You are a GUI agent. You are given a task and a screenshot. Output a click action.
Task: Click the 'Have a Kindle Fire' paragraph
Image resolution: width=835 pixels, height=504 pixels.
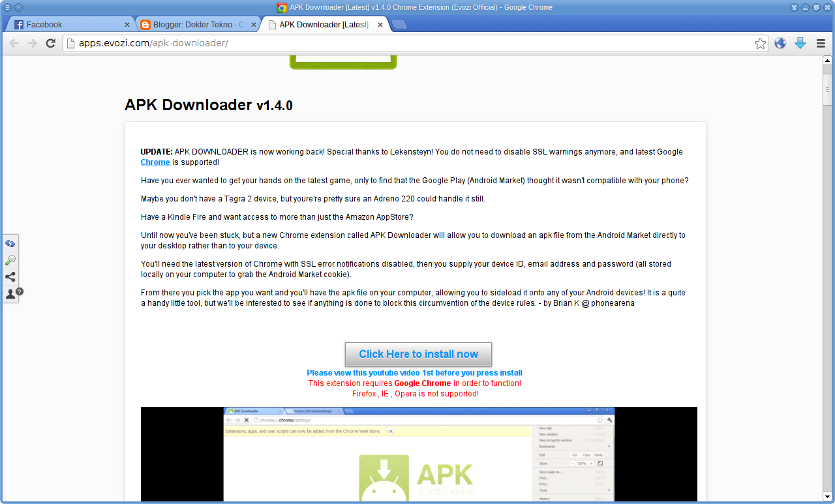point(277,217)
